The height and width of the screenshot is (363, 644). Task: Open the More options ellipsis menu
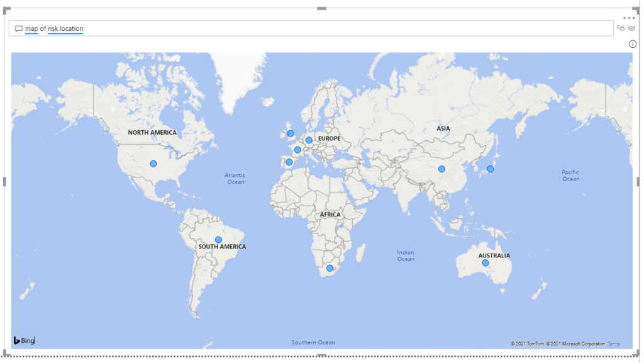630,18
